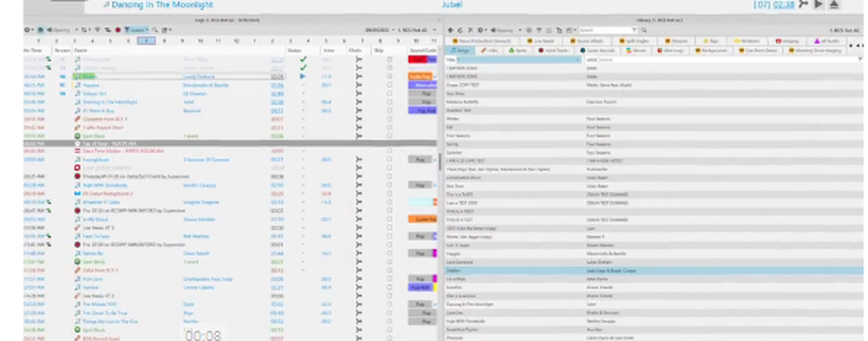The image size is (868, 341).
Task: Click the music note icon of Happier row
Action: [77, 85]
